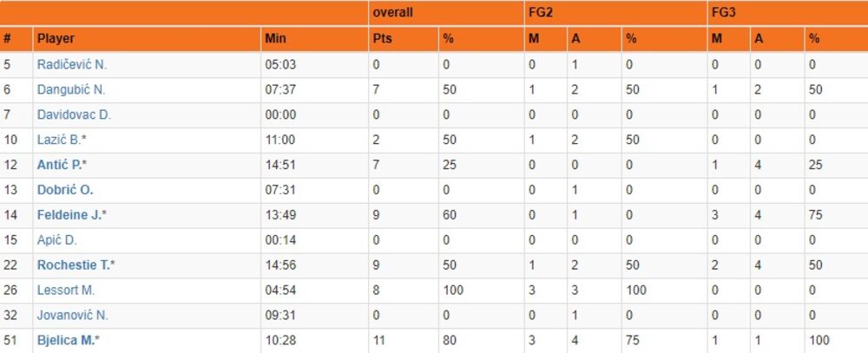This screenshot has width=868, height=353.
Task: Click Bjelica's 11 points cell
Action: (x=378, y=341)
